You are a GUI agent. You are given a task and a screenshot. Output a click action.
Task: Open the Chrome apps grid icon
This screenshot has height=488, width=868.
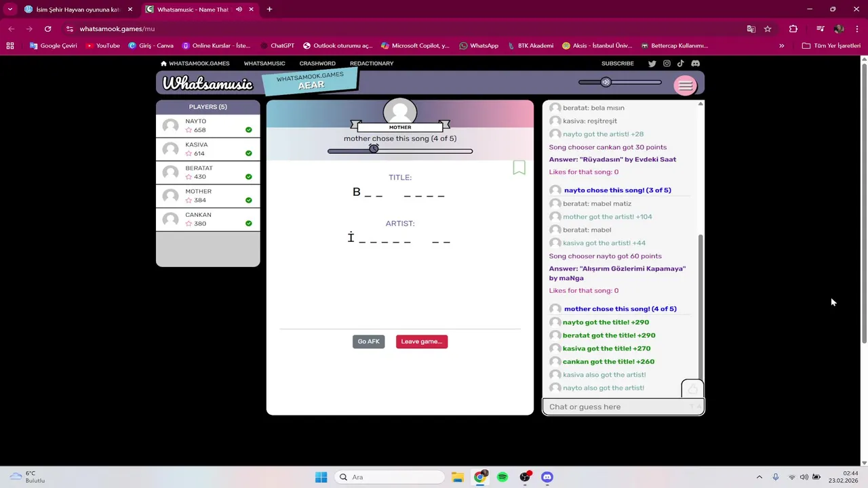[x=9, y=46]
